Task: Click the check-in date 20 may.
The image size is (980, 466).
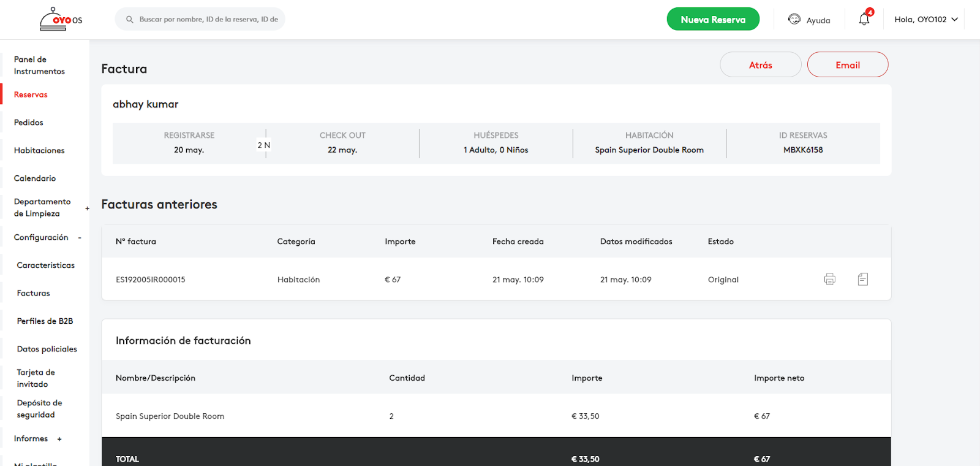Action: click(x=189, y=150)
